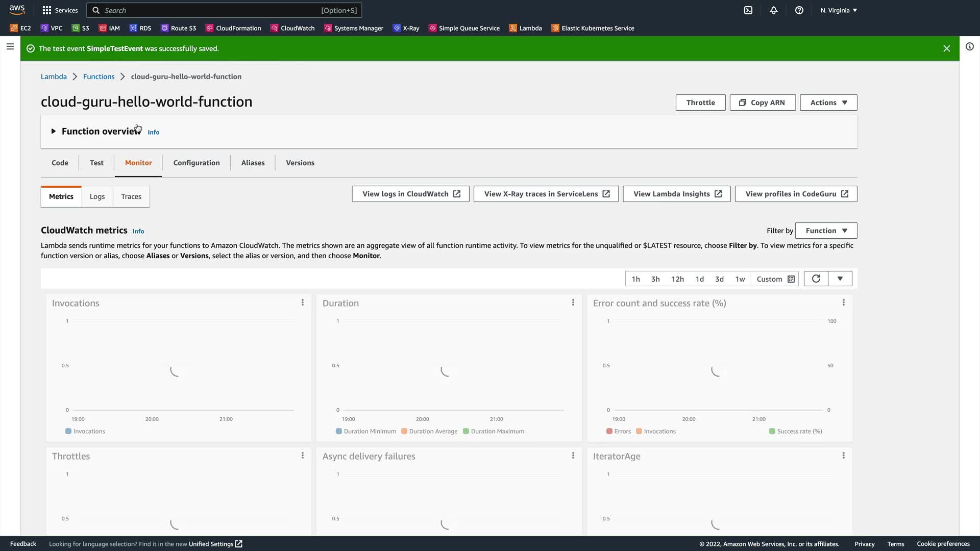Toggle the Invocations legend color swatch
Viewport: 980px width, 551px height.
click(68, 432)
